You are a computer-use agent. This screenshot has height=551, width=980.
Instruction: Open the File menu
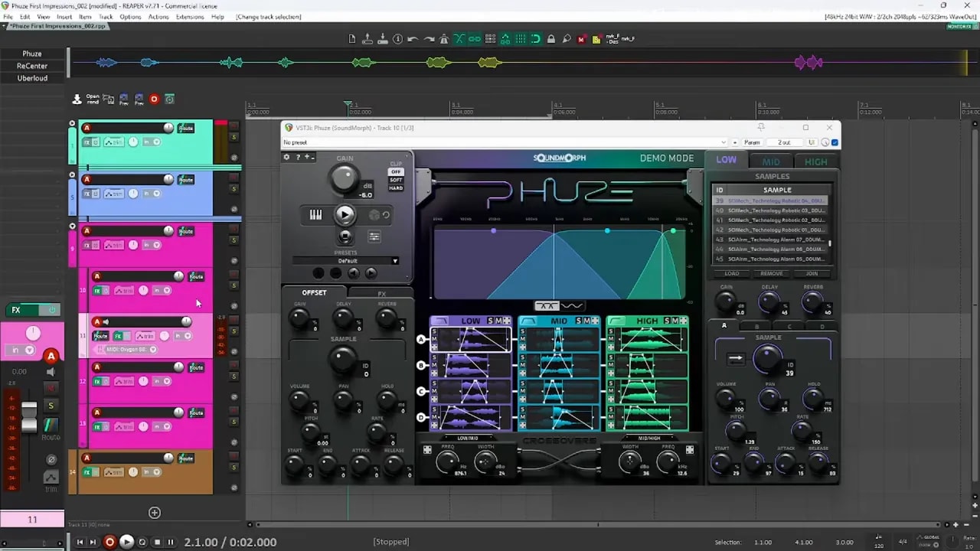pos(8,16)
